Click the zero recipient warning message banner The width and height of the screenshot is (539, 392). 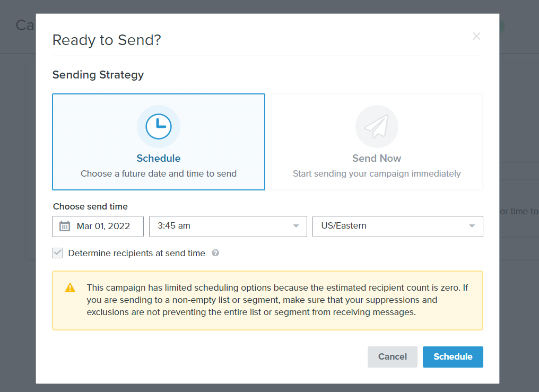[267, 300]
